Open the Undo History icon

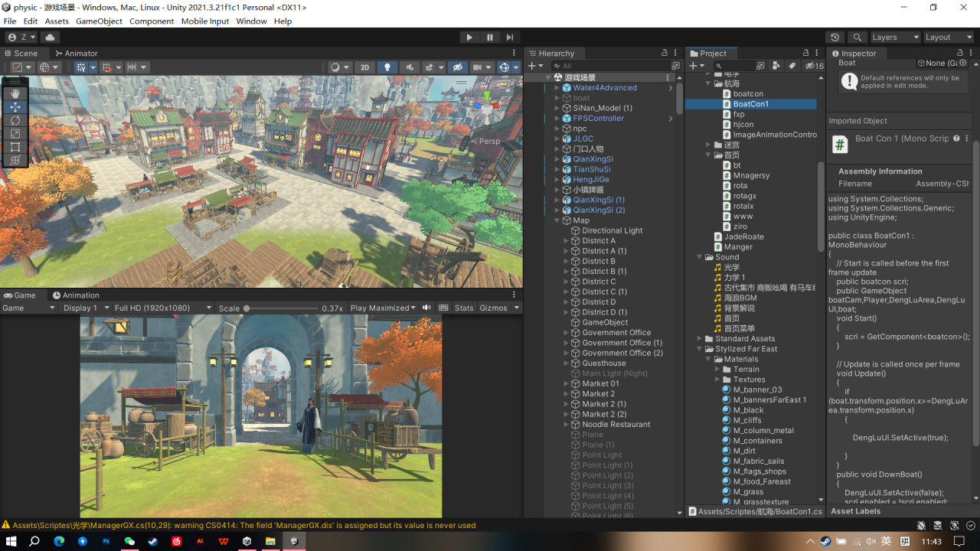835,37
